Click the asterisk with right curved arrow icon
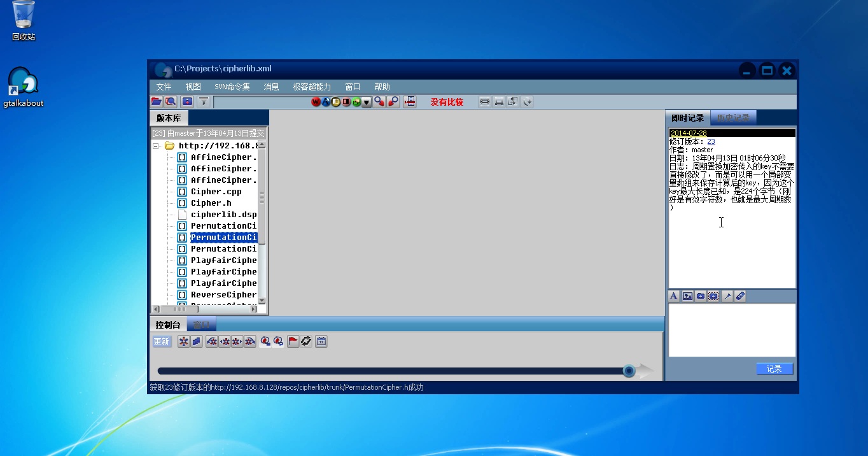Screen dimensions: 868x456 pos(250,342)
